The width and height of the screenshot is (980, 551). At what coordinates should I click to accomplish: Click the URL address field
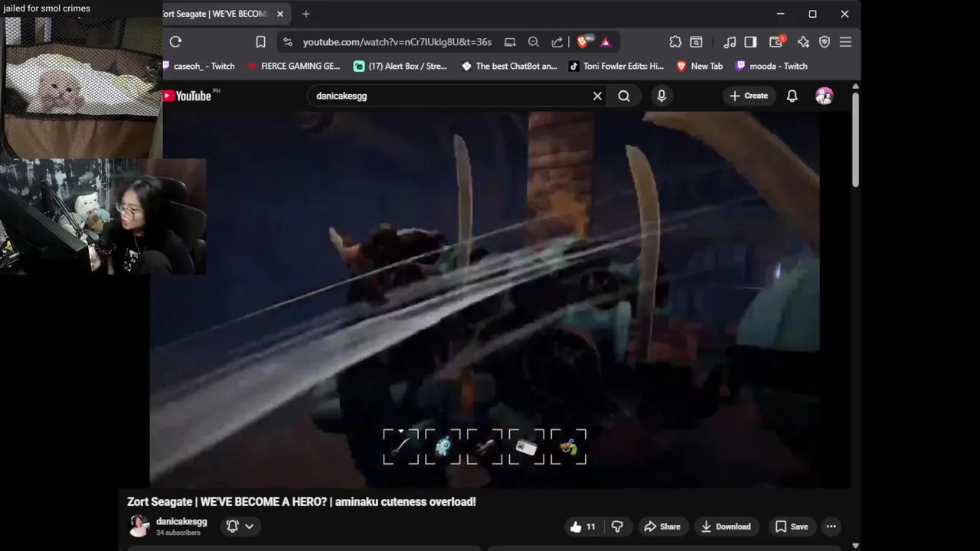tap(397, 42)
